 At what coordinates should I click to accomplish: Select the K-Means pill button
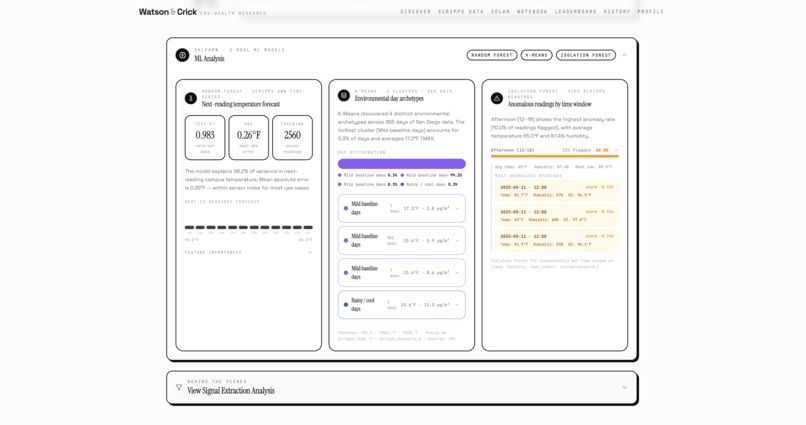pyautogui.click(x=536, y=55)
